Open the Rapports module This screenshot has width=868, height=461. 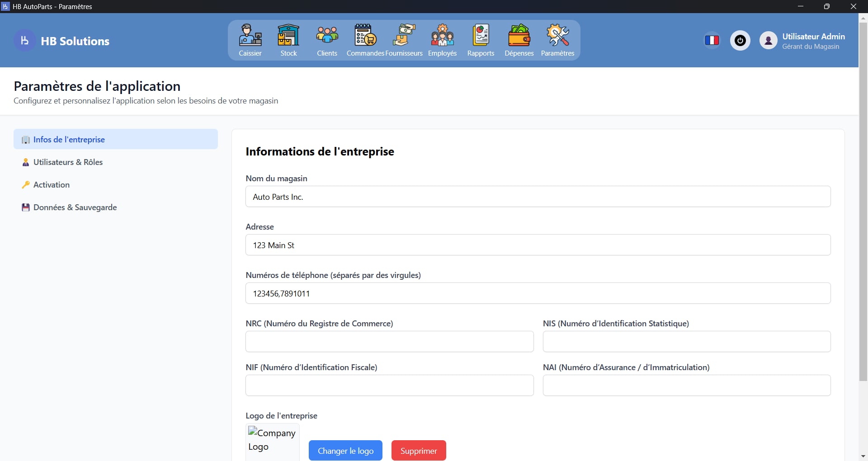pyautogui.click(x=481, y=40)
